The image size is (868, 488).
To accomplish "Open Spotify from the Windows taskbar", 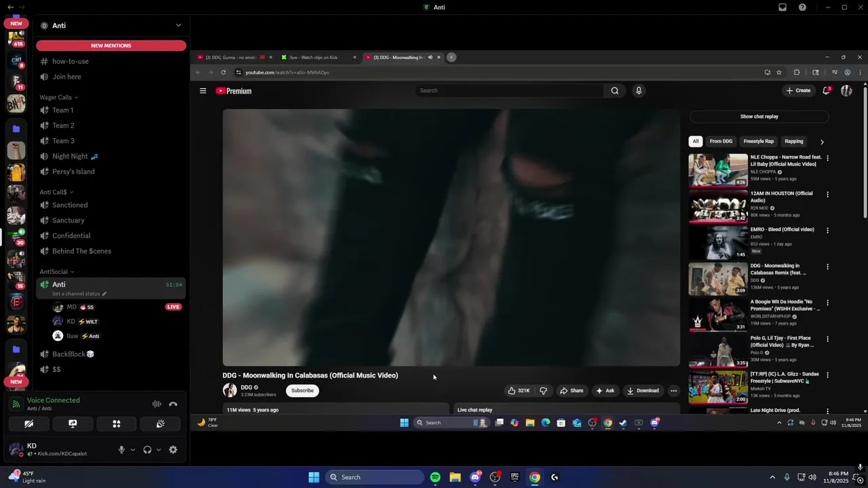I will [x=435, y=477].
